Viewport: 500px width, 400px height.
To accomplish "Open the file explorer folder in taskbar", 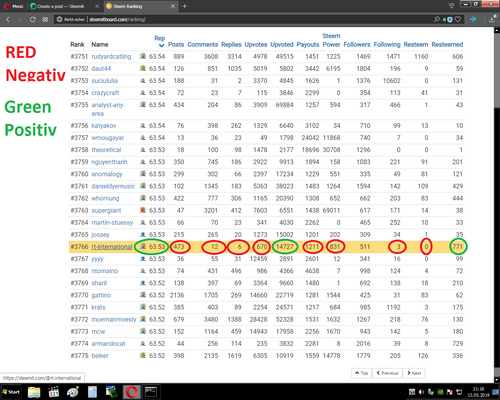I will click(34, 392).
